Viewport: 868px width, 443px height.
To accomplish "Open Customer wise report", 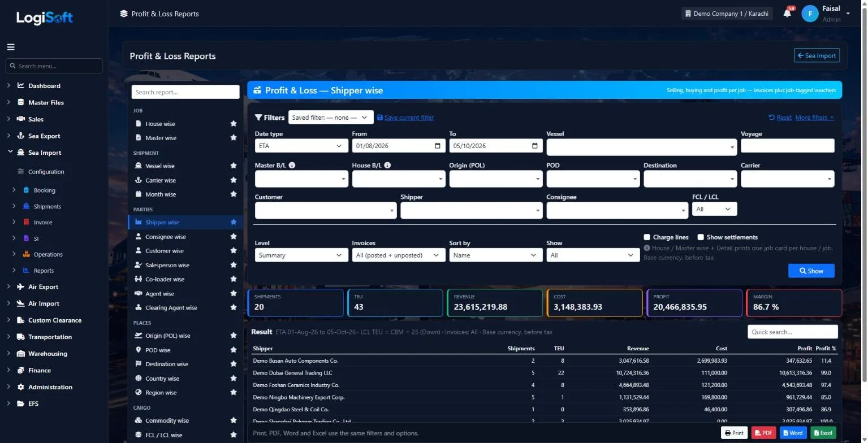I will tap(165, 251).
